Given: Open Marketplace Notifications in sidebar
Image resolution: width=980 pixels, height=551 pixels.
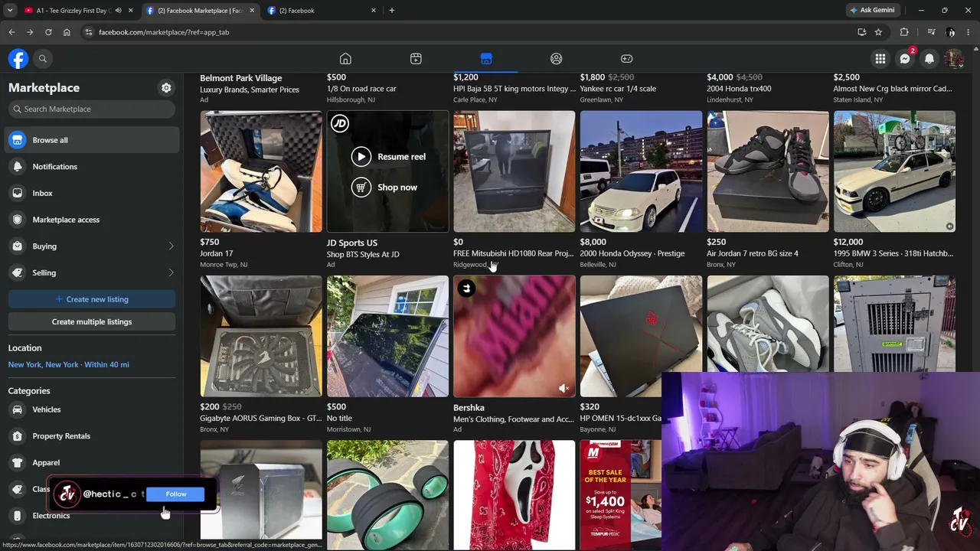Looking at the screenshot, I should click(x=92, y=167).
